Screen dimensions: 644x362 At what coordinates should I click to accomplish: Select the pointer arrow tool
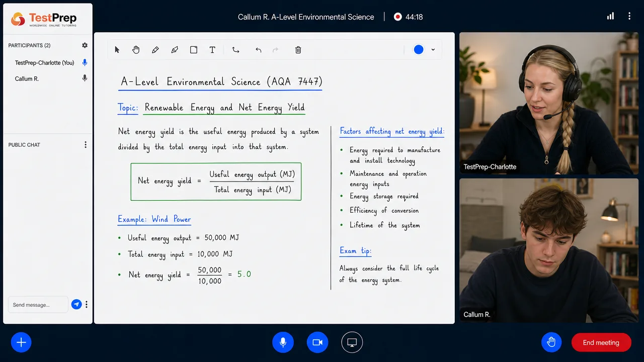(117, 50)
